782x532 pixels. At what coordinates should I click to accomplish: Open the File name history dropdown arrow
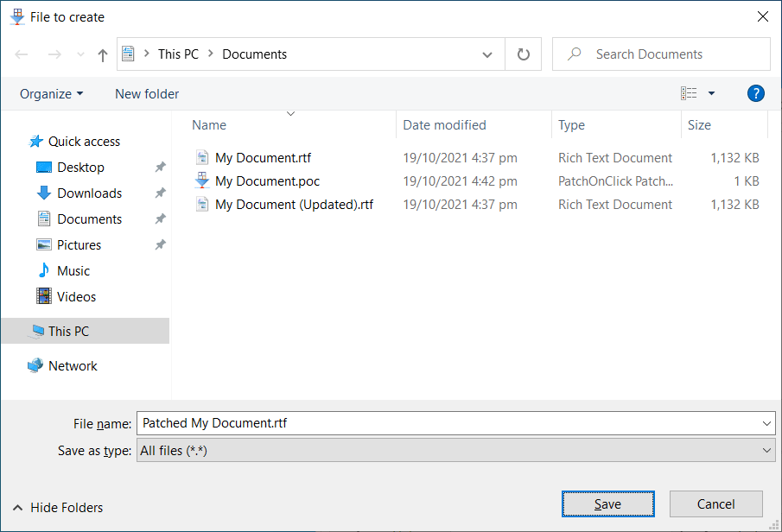[766, 423]
